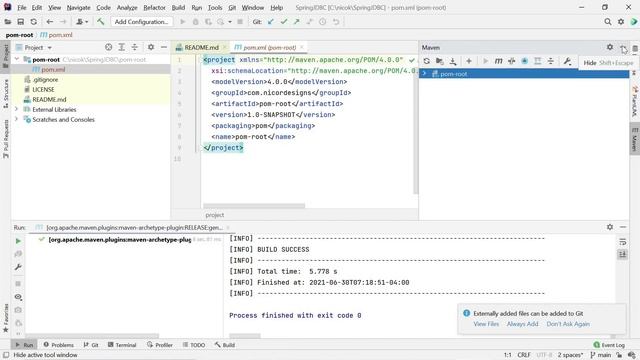Hide Project panel with minus icon

(x=164, y=47)
